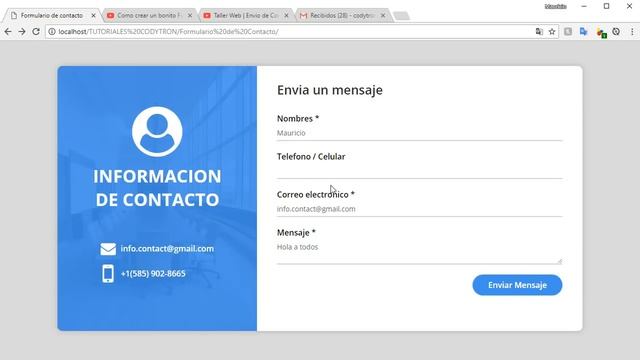Focus the Telefono / Celular input field

[420, 171]
